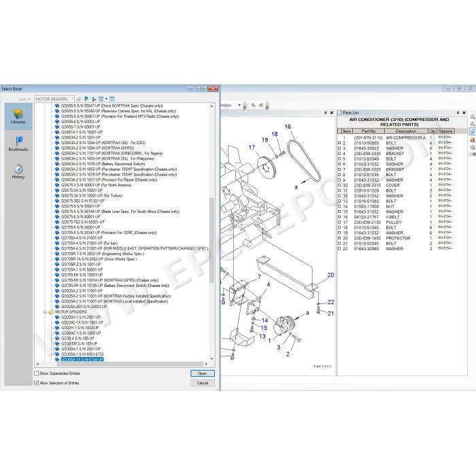Tick checkbox for item 17 PULLEY
This screenshot has width=476, height=476.
pos(339,222)
